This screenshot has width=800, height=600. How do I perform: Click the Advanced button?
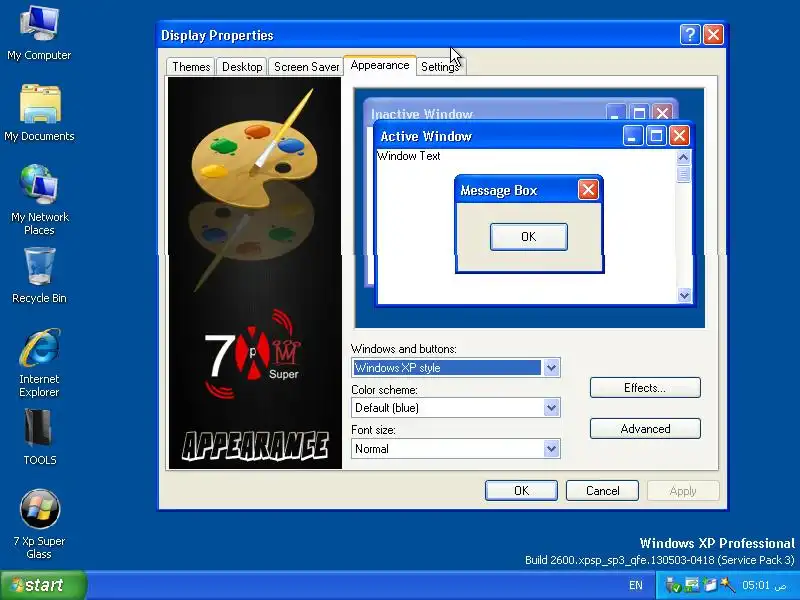click(645, 429)
